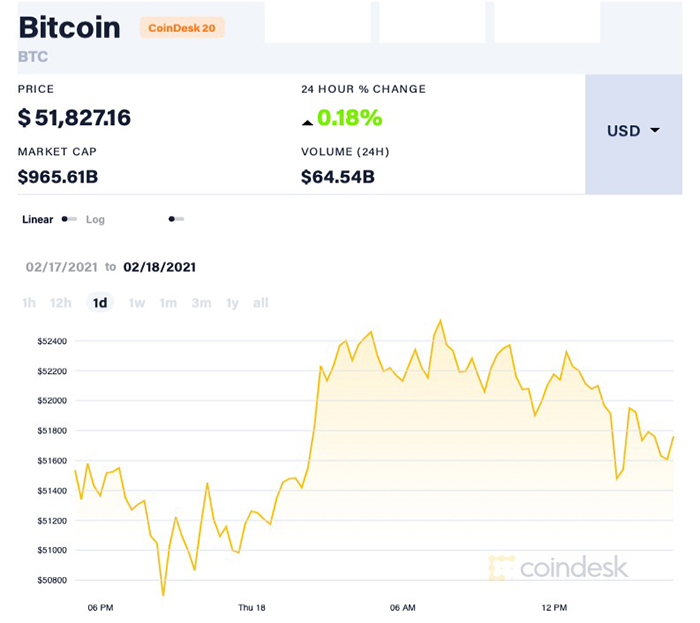Select the 1d time range tab
Screen dimensions: 700x623
tap(100, 303)
